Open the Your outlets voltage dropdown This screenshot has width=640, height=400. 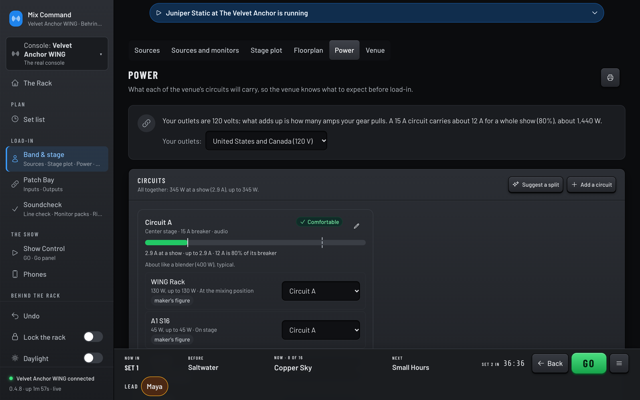266,141
